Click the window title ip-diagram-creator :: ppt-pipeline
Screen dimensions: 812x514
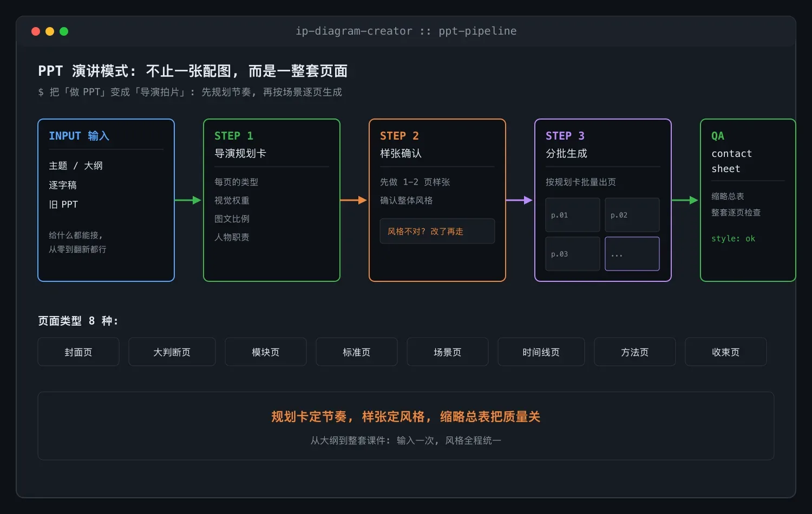(x=406, y=31)
